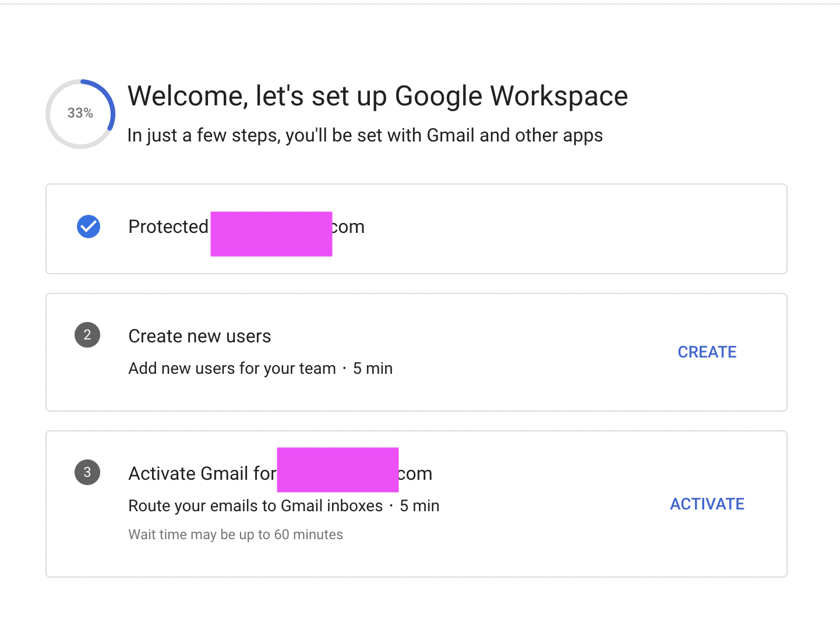Screen dimensions: 840x644
Task: Click the 'In just a few steps' subtitle
Action: coord(365,136)
